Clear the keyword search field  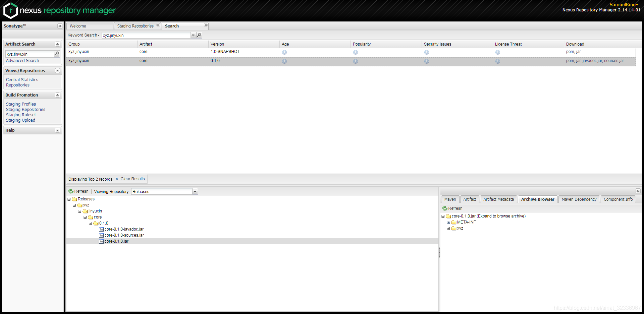[193, 35]
